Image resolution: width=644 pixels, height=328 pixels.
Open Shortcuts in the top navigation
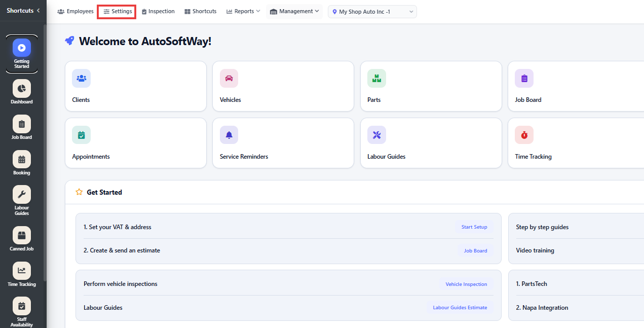click(x=201, y=11)
